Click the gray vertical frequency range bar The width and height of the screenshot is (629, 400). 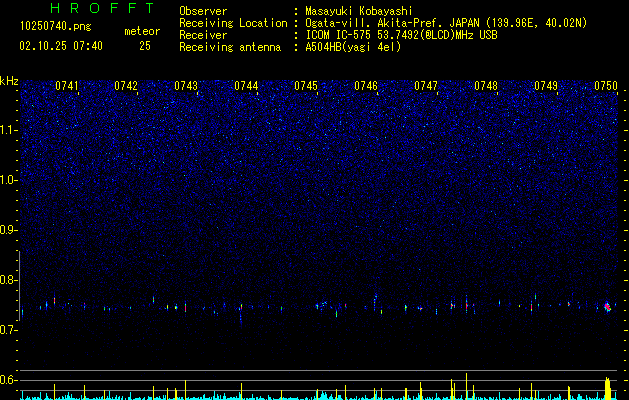(x=20, y=286)
